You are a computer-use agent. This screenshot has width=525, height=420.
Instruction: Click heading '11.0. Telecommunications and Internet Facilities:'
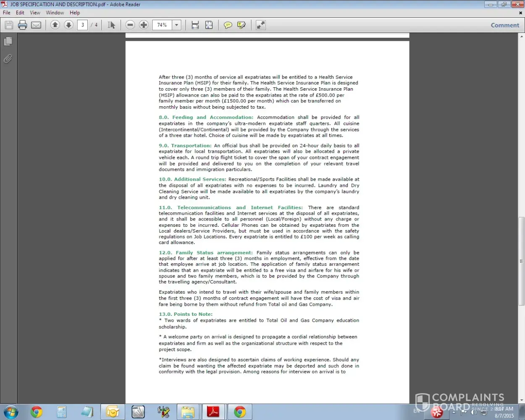pos(231,207)
